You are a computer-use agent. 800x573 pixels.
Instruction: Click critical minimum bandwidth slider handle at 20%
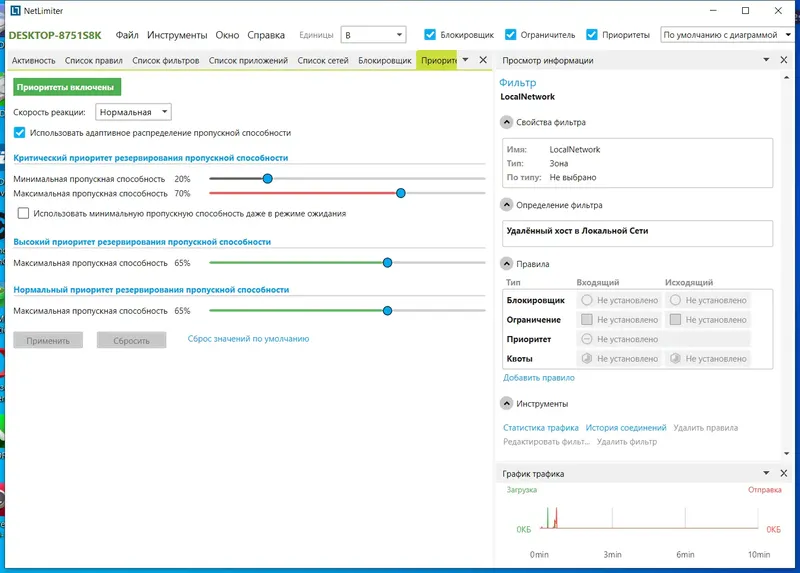[267, 179]
